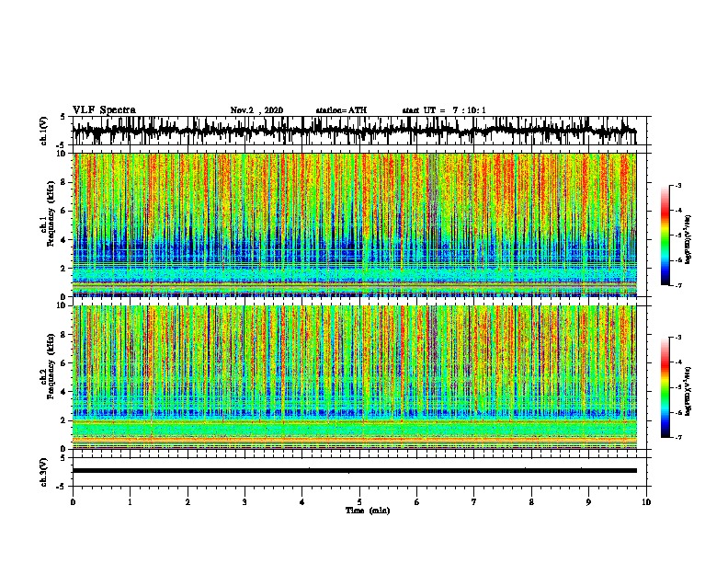Click the ch.2 spectrogram color scale bar
Image resolution: width=728 pixels, height=563 pixels.
click(x=665, y=387)
